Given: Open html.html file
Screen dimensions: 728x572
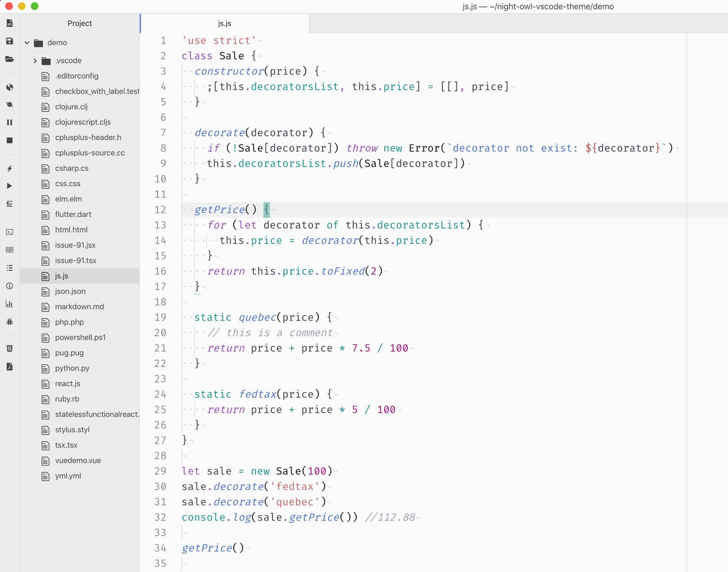Looking at the screenshot, I should click(x=79, y=230).
